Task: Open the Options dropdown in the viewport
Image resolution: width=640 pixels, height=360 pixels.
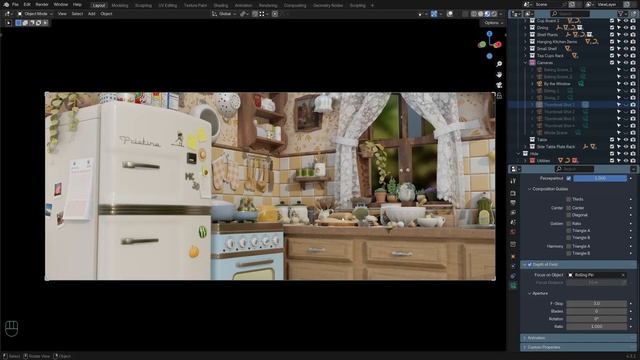Action: [493, 23]
